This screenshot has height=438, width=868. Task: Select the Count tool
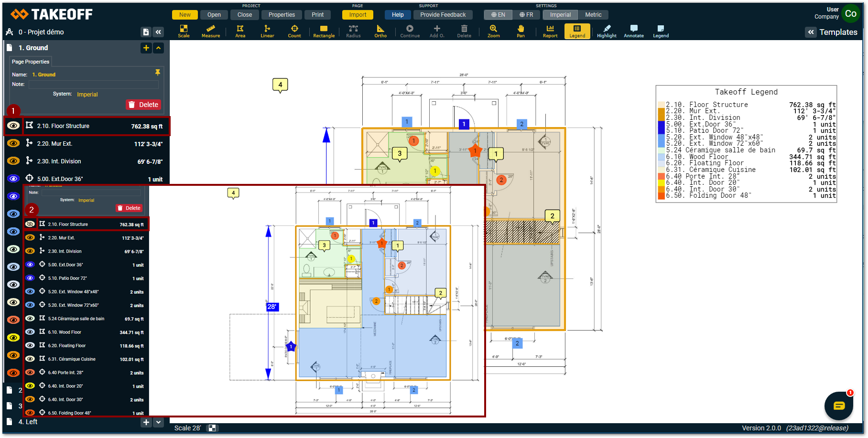[x=294, y=31]
